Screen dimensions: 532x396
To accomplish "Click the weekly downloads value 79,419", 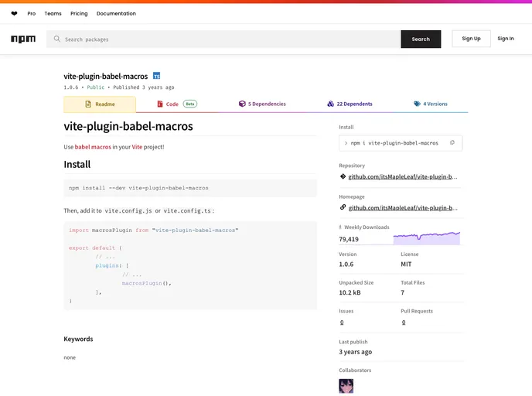I will tap(349, 239).
